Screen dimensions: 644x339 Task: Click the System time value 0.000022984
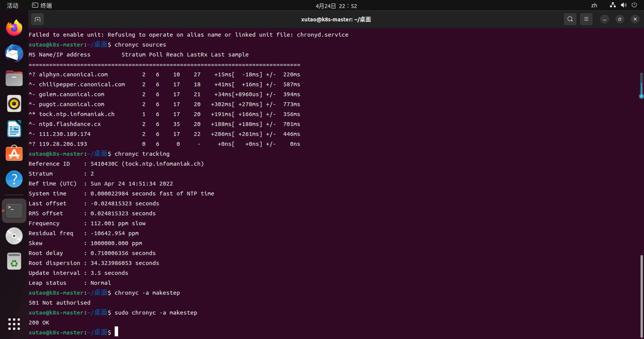[x=109, y=194]
